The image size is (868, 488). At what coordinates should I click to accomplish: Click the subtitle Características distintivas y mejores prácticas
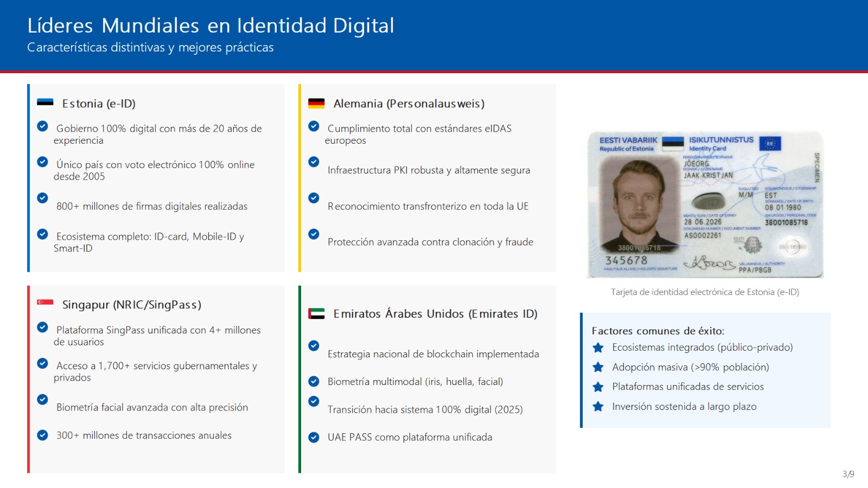coord(150,48)
